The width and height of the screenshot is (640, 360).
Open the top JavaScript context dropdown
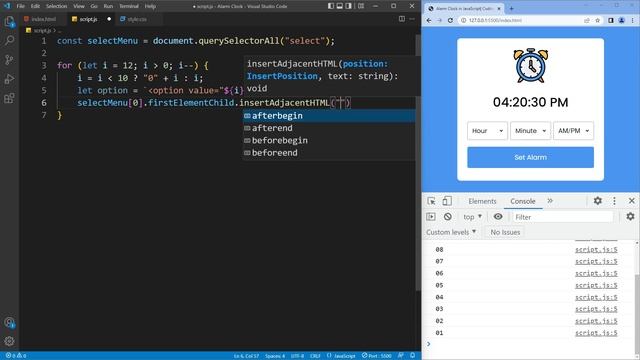[473, 217]
